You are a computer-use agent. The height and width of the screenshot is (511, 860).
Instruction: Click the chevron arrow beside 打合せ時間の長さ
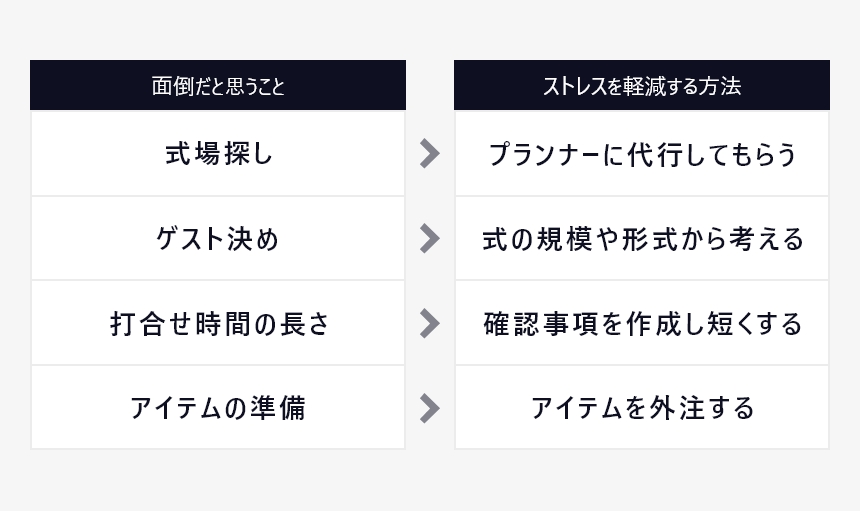pyautogui.click(x=429, y=323)
